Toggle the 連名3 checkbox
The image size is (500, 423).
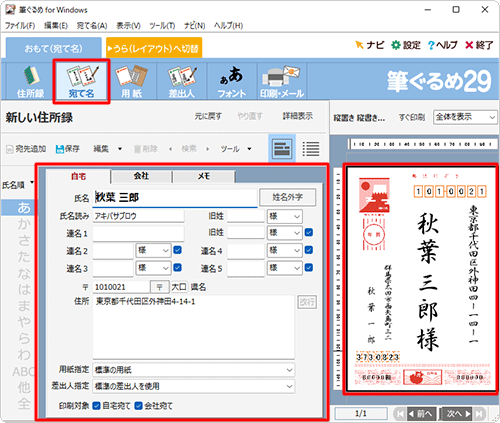point(178,267)
